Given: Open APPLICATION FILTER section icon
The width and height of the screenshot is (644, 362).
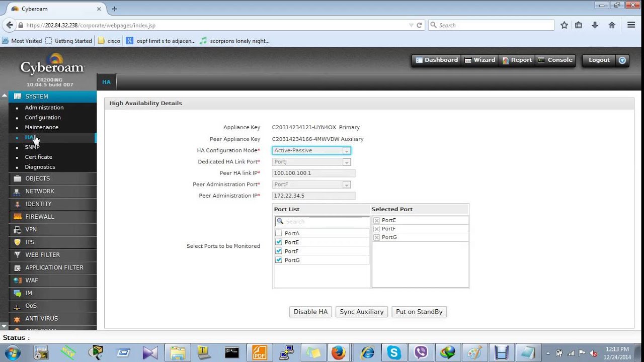Looking at the screenshot, I should coord(18,268).
